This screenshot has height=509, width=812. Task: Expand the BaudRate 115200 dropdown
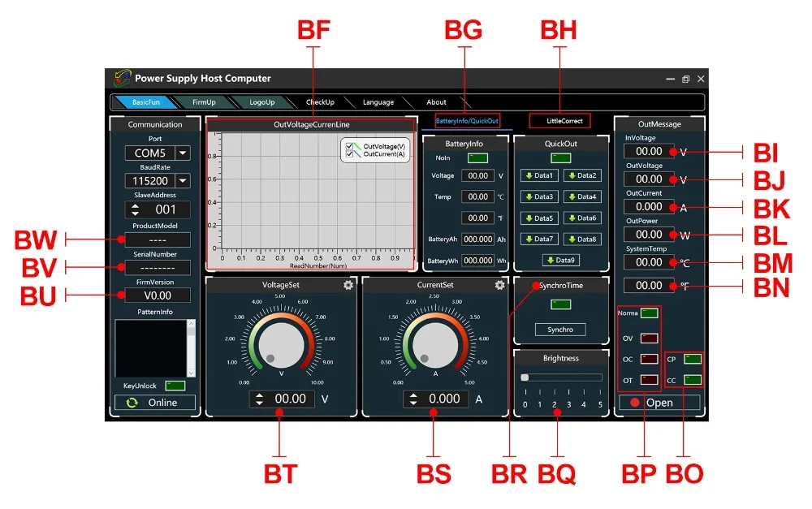183,181
